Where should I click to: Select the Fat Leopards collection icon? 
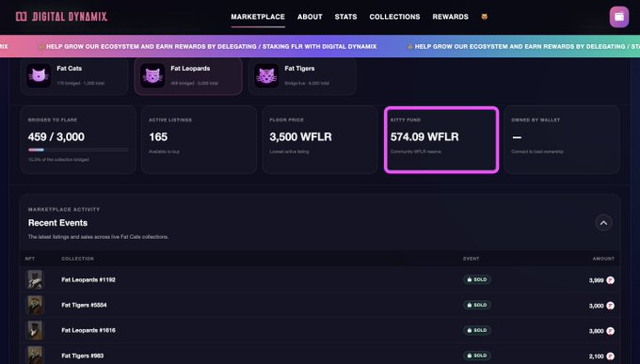click(x=152, y=75)
